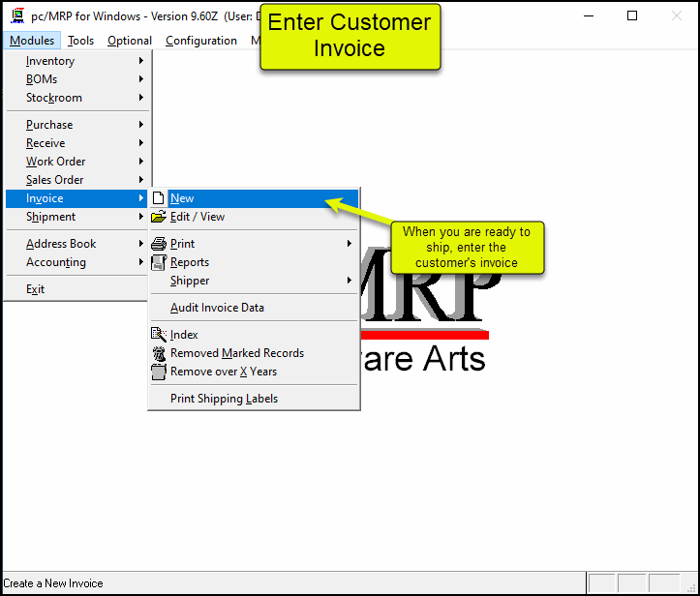Expand the Purchase submenu arrow

click(141, 125)
